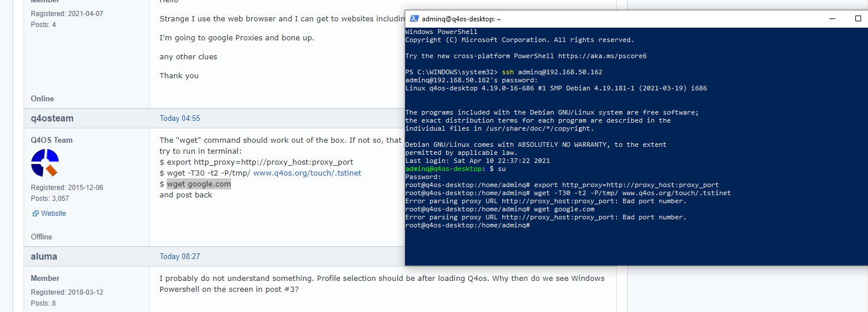Click the q4osteam username heading

(x=52, y=118)
